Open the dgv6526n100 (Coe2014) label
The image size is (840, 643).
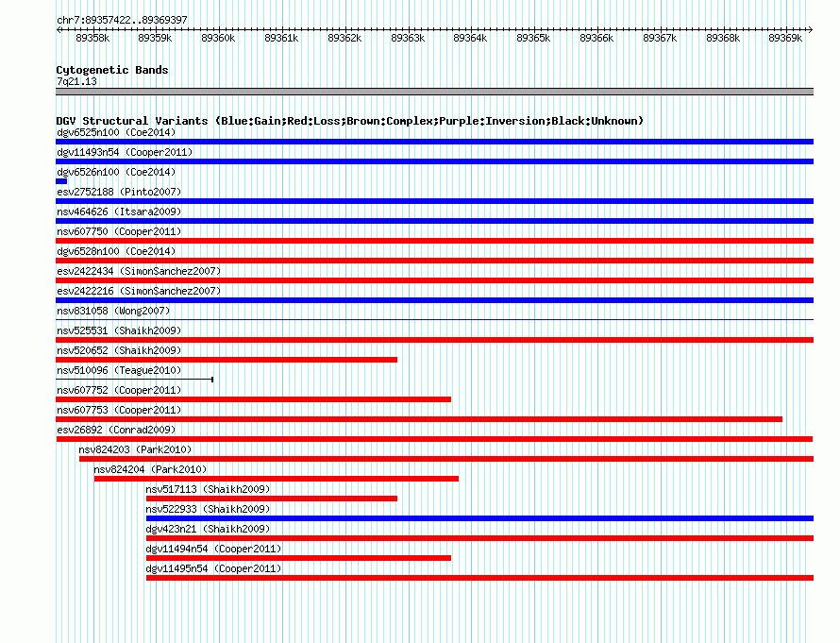[x=116, y=172]
